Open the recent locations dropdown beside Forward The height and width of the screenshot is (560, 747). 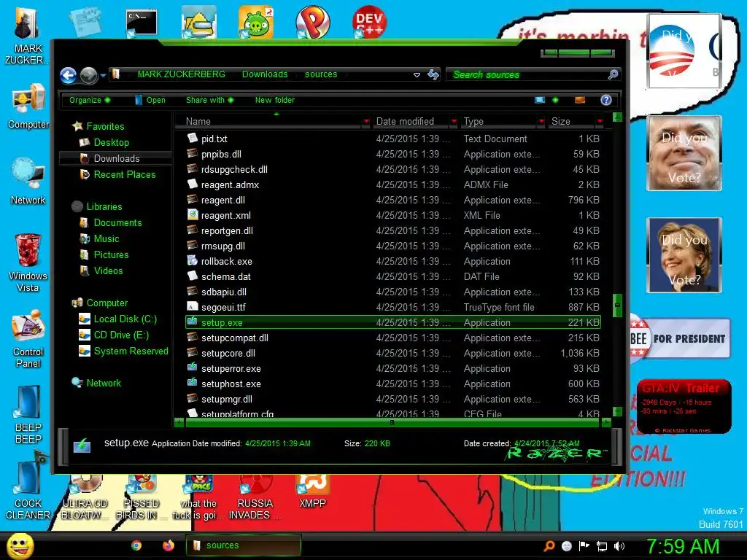point(103,75)
